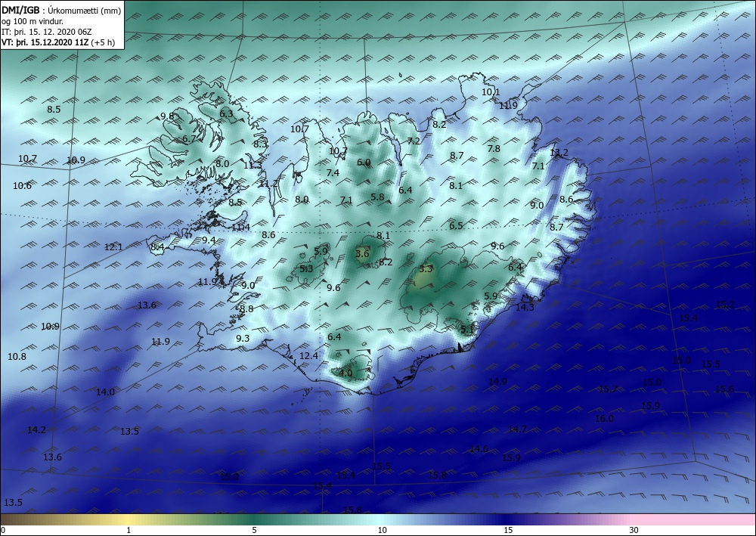
Task: Click the 6.0 map value
Action: coord(364,163)
